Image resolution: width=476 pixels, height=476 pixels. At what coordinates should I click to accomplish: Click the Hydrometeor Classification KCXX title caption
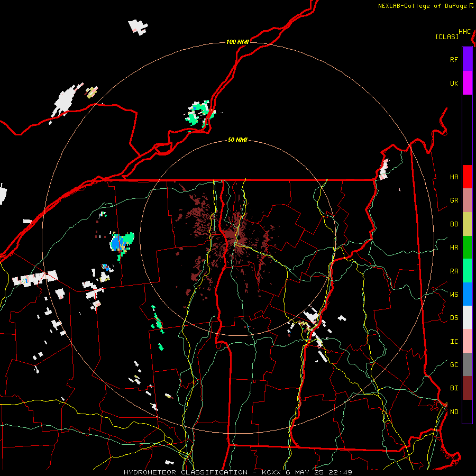[x=237, y=472]
